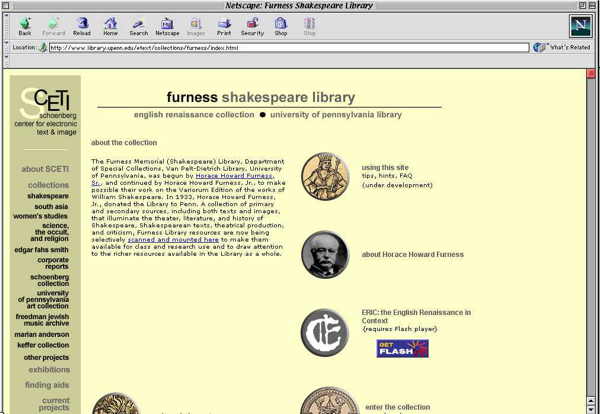Click the Get Flash badge

(403, 349)
